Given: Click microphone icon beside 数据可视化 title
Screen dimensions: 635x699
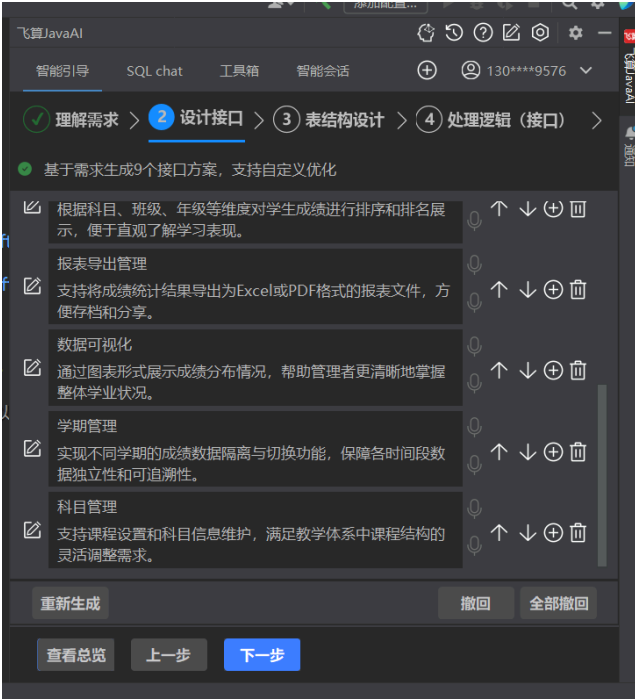Looking at the screenshot, I should click(474, 346).
